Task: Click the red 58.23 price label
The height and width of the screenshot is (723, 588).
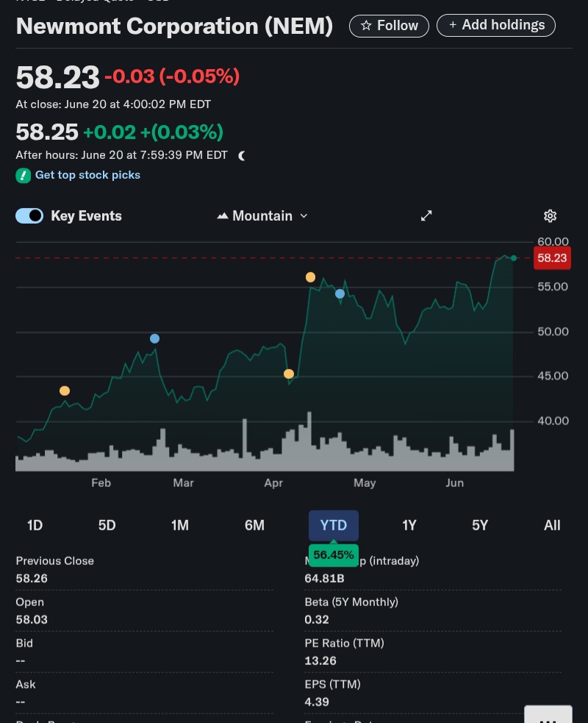Action: [x=552, y=258]
